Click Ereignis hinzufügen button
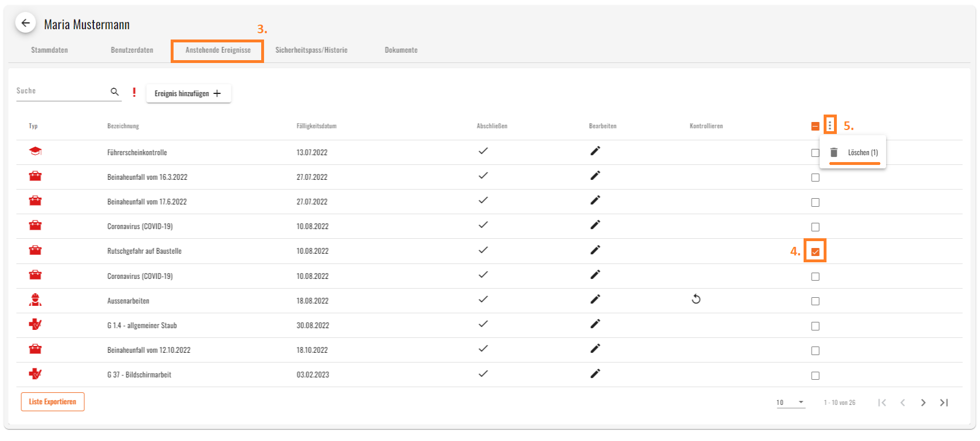Viewport: 980px width, 441px height. [188, 93]
